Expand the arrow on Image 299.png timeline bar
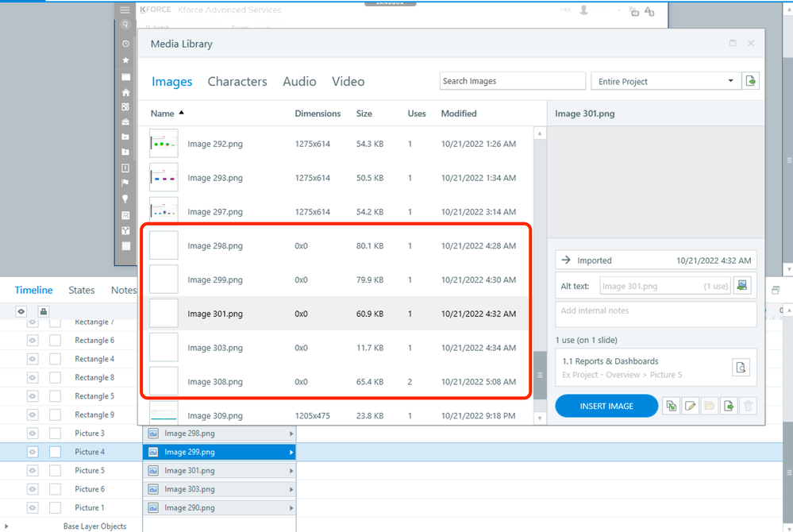Viewport: 793px width, 532px height. (x=291, y=453)
